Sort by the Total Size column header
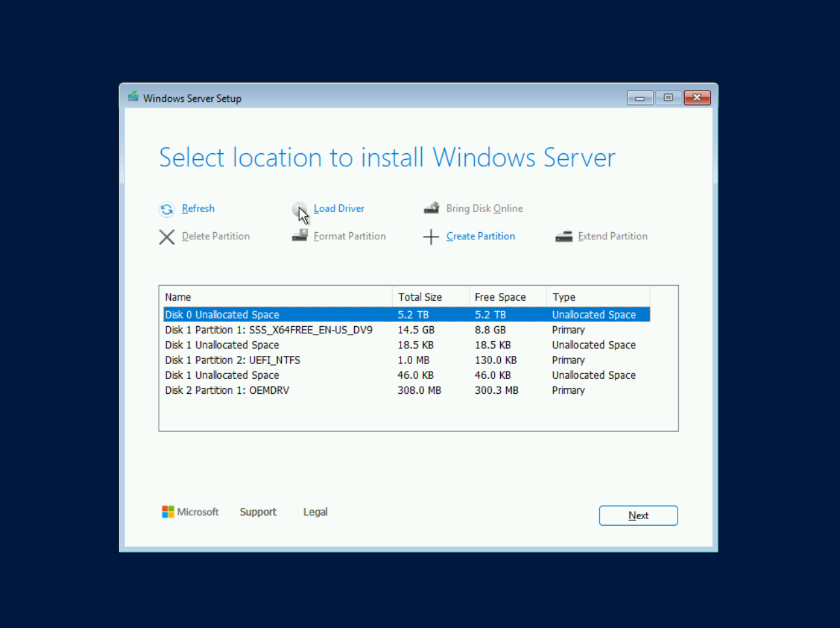The height and width of the screenshot is (628, 840). 430,297
